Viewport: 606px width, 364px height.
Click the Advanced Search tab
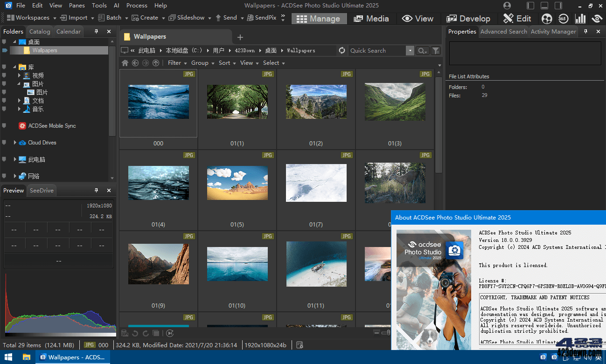tap(503, 31)
